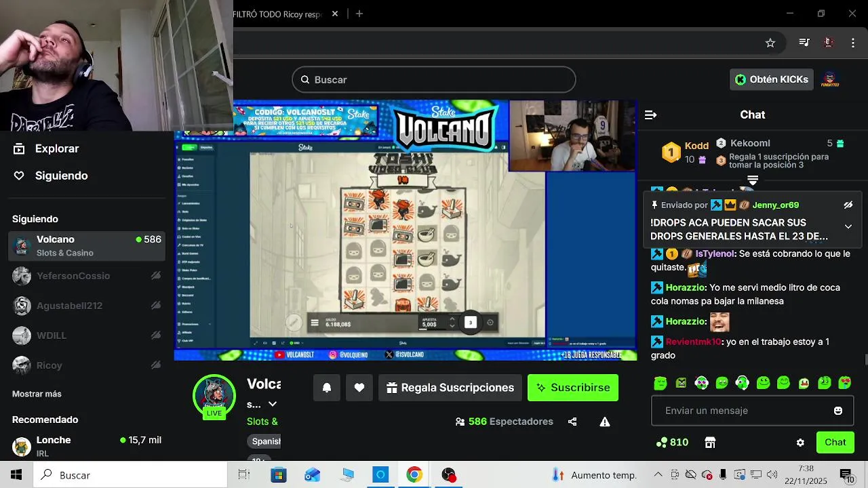The image size is (868, 488).
Task: Click the Obtén KICKs button
Action: coord(772,79)
